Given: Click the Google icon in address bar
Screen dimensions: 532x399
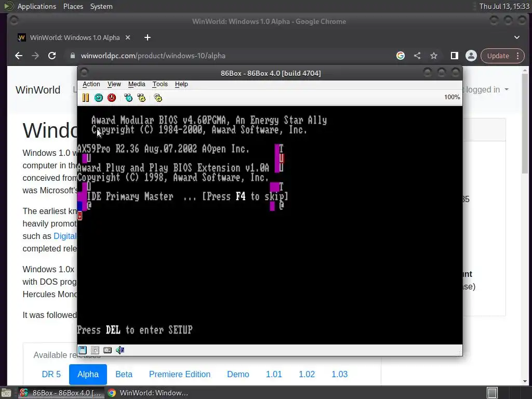Looking at the screenshot, I should tap(401, 56).
